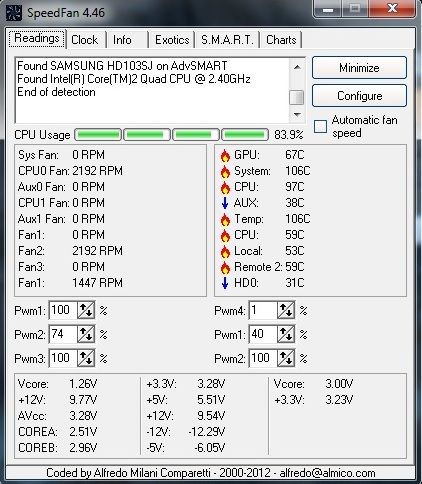Enable the Automatic fan speed checkbox

coord(320,126)
